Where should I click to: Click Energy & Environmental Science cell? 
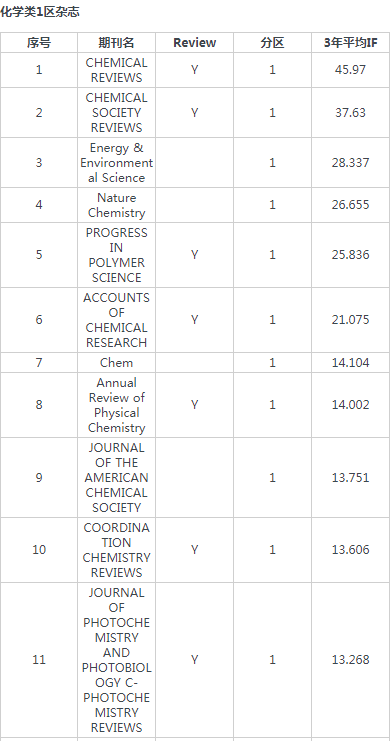coord(116,163)
